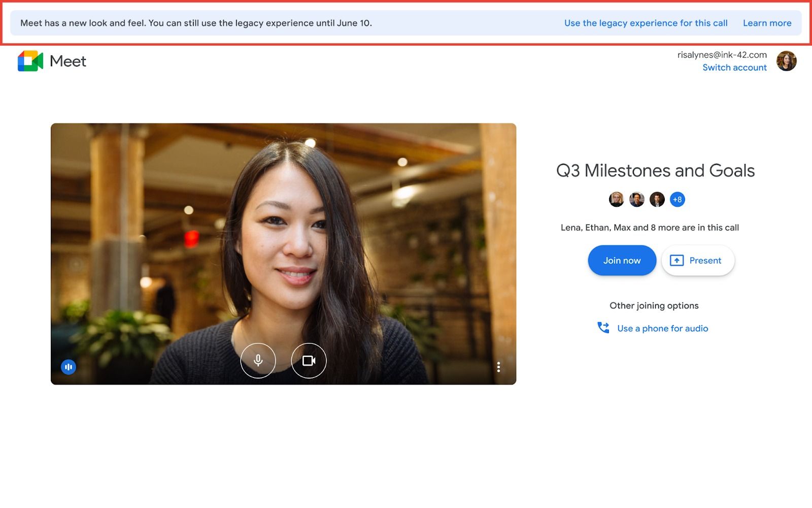Screen dimensions: 812x508
Task: Click Switch account
Action: coord(734,67)
